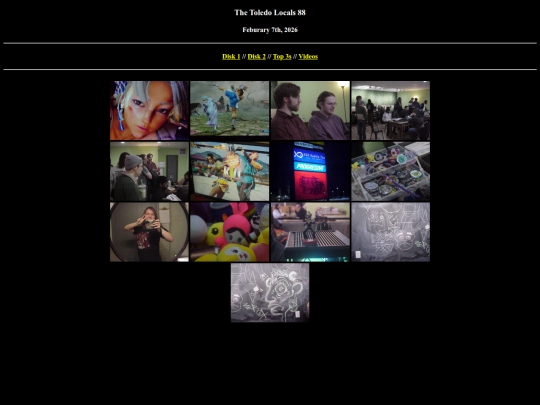The image size is (540, 405).
Task: Open the Disk 1 link
Action: click(x=231, y=56)
